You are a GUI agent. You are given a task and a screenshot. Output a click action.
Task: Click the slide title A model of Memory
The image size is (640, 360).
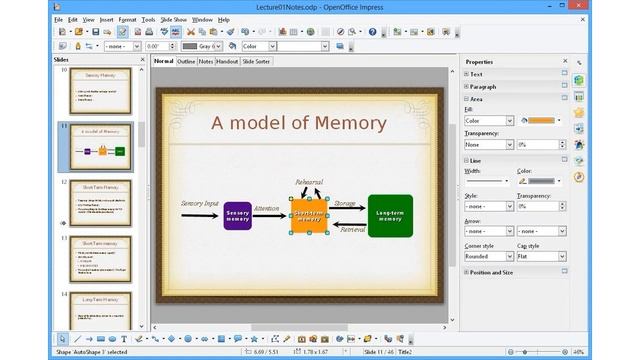(299, 123)
